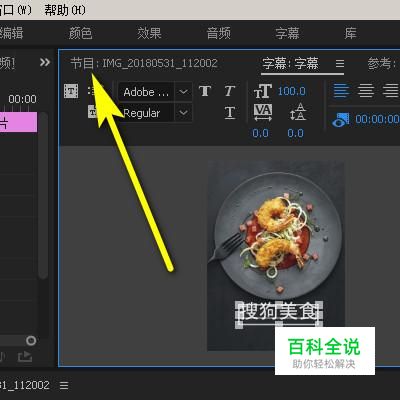Open the bottom sequence panel hamburger menu

pos(64,386)
